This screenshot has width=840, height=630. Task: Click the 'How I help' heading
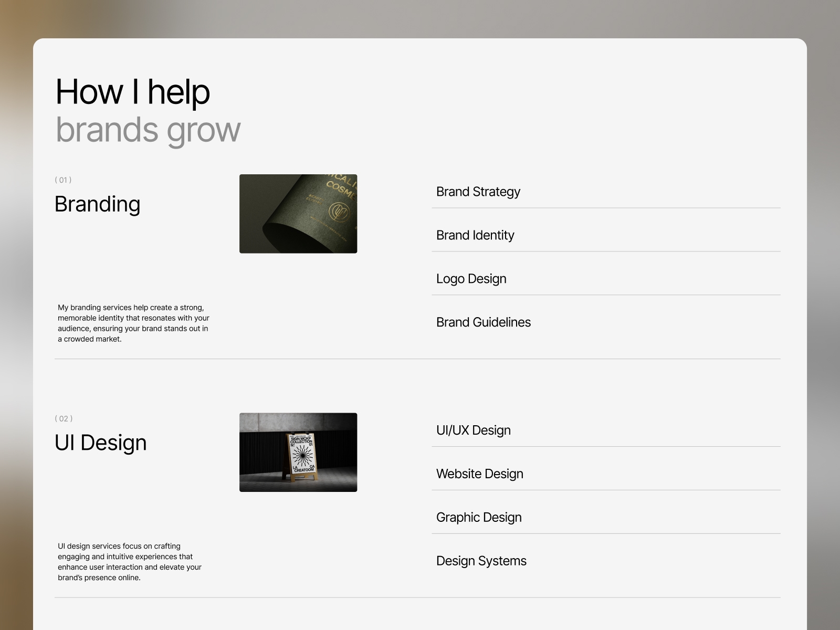133,92
